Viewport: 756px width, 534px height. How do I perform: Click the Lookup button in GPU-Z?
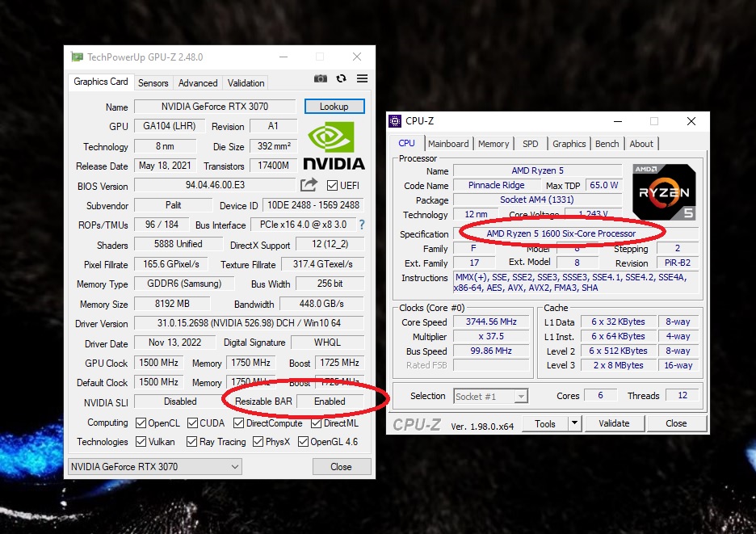334,107
